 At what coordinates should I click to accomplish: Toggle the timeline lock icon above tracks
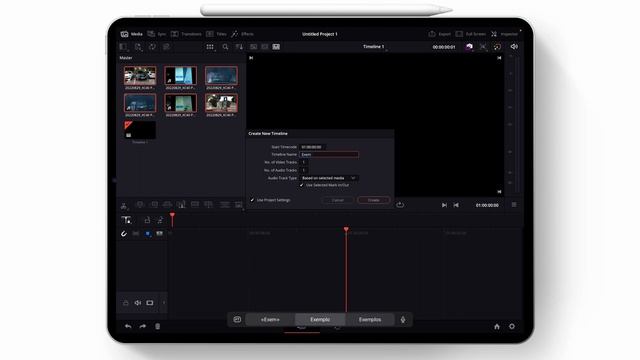[x=147, y=220]
